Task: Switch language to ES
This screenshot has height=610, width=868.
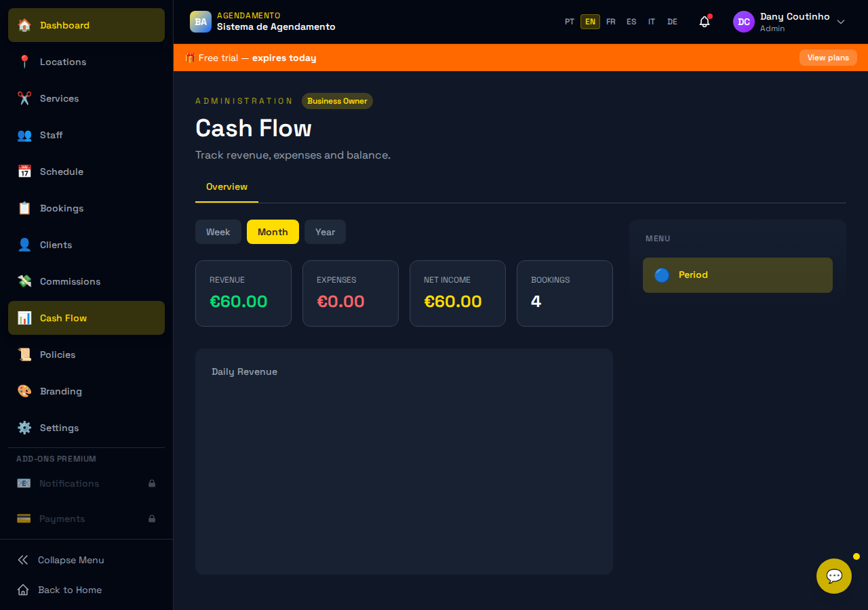Action: tap(631, 22)
